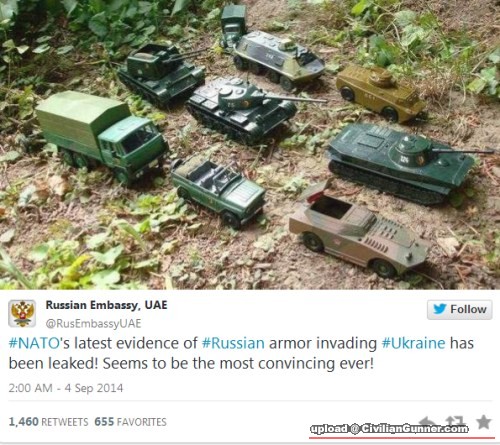View the 655 favorites list
This screenshot has width=500, height=445.
coord(130,422)
